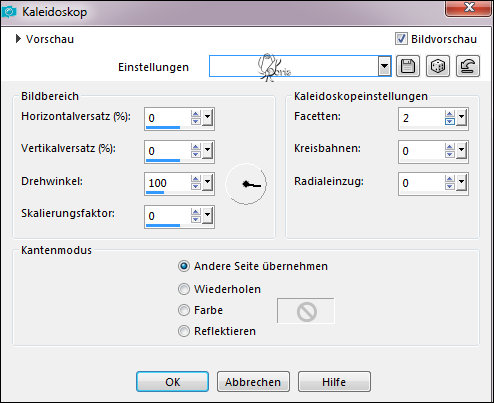Click the rotation angle dial control
This screenshot has width=494, height=403.
click(x=246, y=184)
